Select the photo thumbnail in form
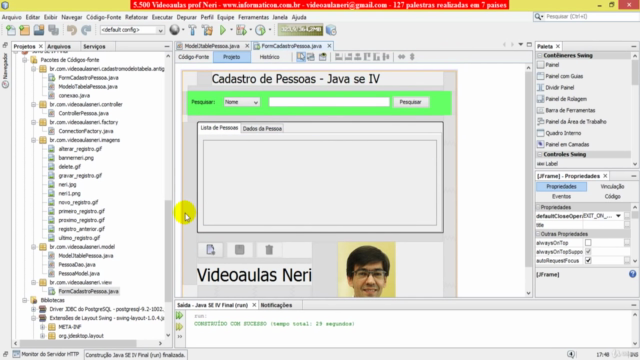The height and width of the screenshot is (360, 640). (367, 269)
